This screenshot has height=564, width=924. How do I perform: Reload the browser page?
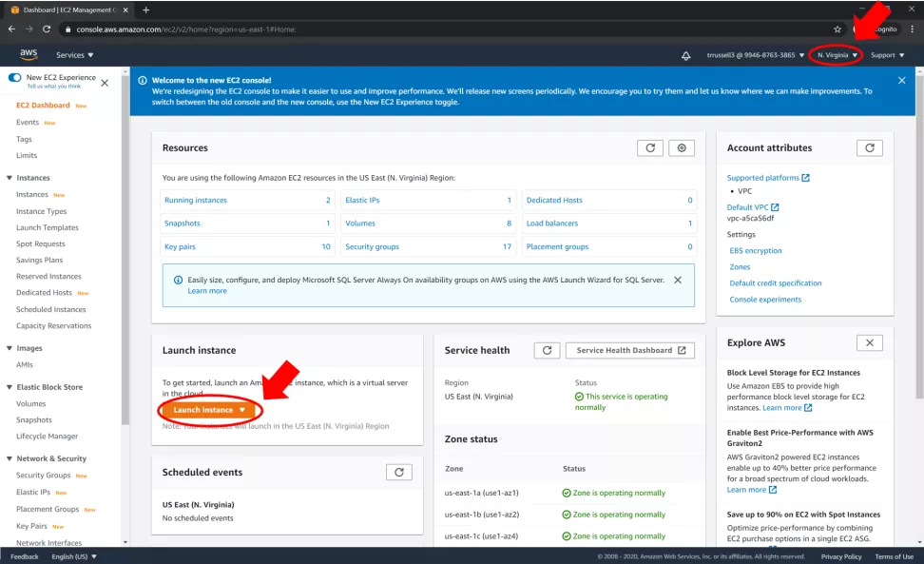coord(47,29)
